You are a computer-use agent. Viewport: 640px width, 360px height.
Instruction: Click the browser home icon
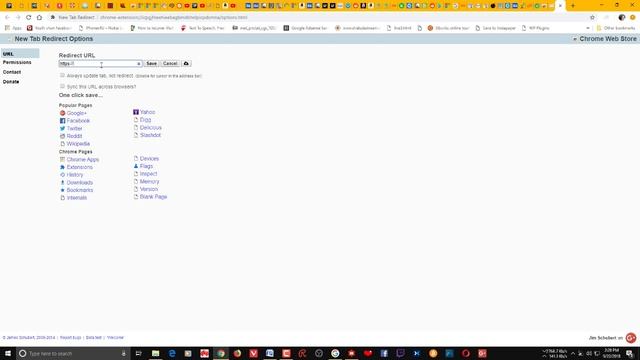tap(39, 18)
